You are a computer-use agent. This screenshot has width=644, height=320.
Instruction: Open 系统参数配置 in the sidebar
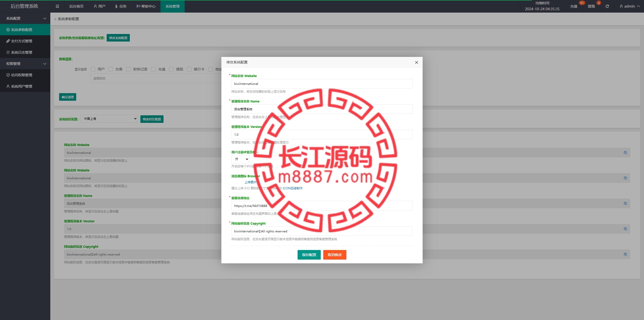click(x=25, y=30)
